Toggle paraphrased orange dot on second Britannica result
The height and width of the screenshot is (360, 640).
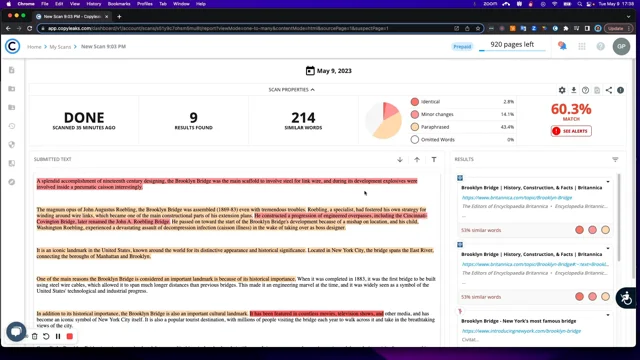[605, 297]
